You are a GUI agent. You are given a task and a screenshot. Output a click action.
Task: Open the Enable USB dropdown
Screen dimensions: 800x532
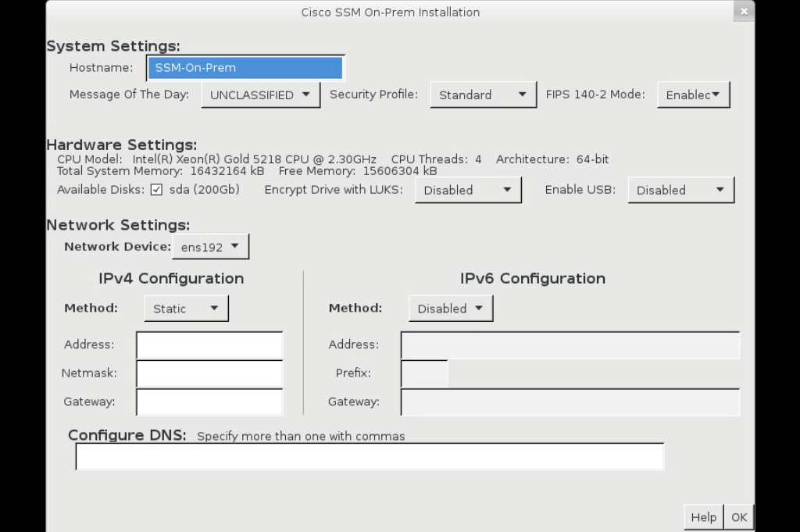[680, 191]
